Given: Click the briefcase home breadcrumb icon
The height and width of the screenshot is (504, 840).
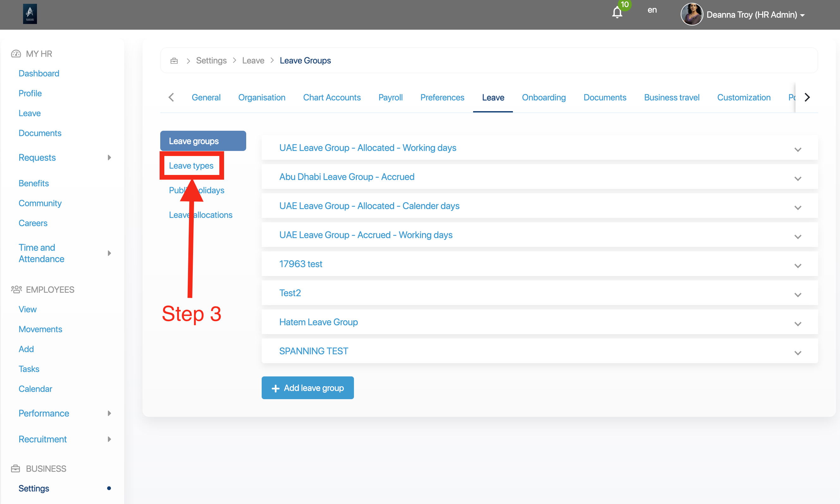Looking at the screenshot, I should (x=174, y=60).
